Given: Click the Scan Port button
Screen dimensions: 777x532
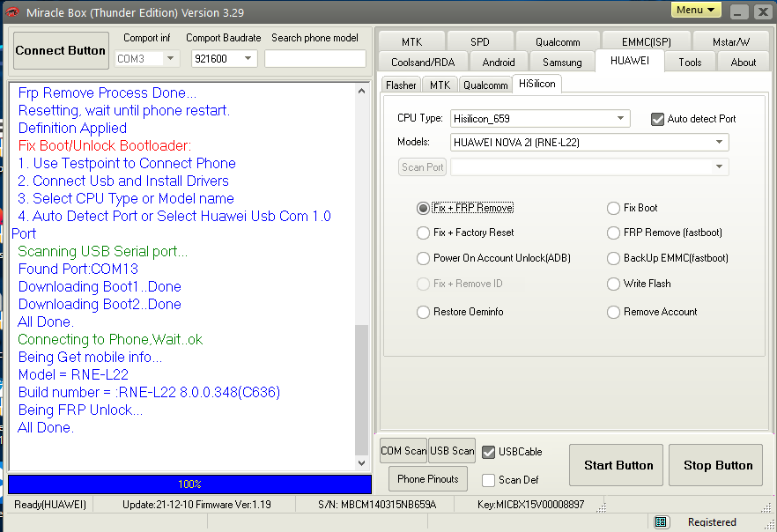Looking at the screenshot, I should click(x=422, y=167).
